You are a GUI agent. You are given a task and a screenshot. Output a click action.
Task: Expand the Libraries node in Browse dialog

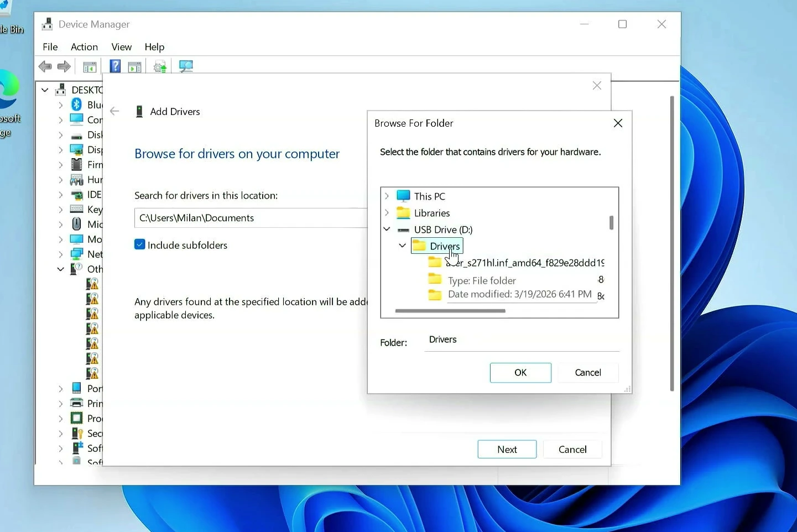click(x=387, y=212)
